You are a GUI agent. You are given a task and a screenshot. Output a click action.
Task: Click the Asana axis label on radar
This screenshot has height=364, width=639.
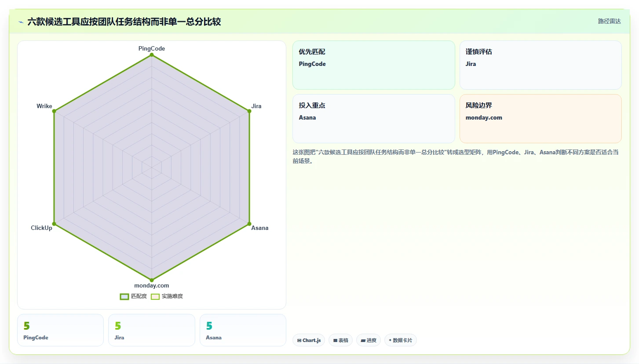(x=260, y=228)
